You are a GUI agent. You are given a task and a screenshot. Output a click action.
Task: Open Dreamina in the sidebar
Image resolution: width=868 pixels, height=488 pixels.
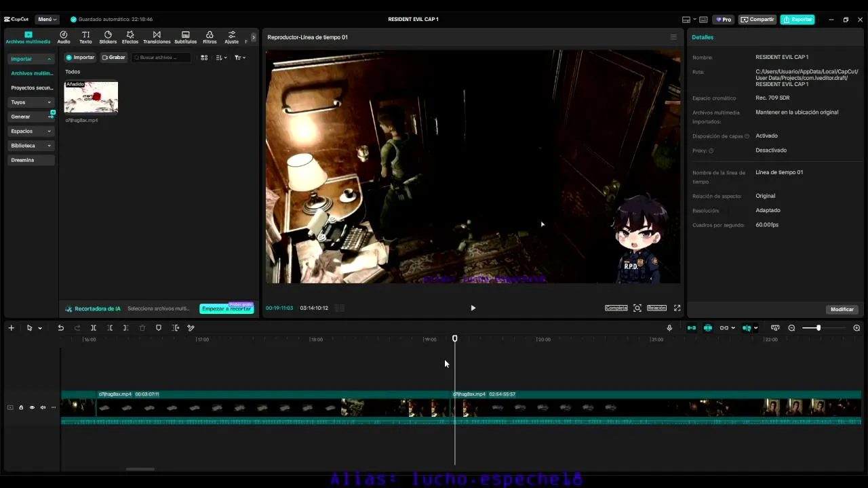coord(31,160)
